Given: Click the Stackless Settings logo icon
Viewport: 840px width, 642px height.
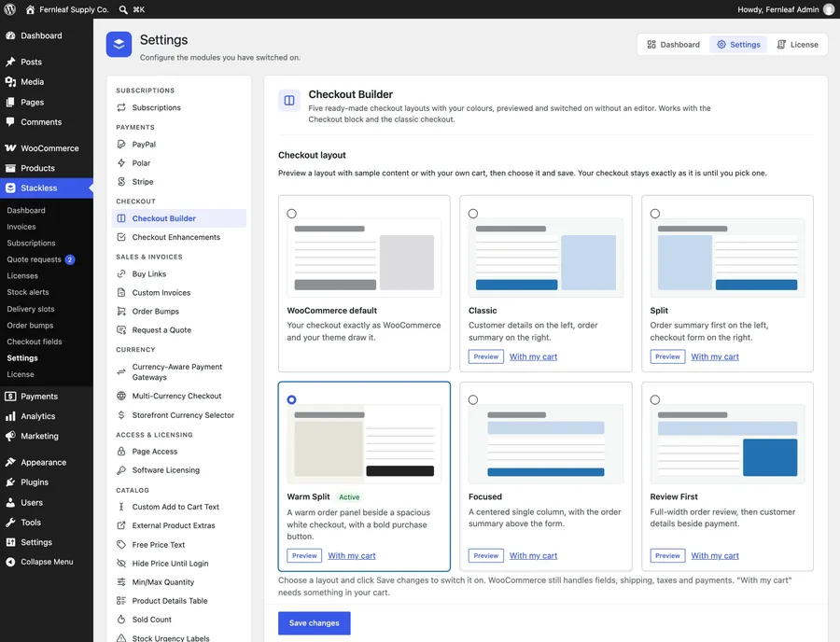Looking at the screenshot, I should [x=119, y=45].
